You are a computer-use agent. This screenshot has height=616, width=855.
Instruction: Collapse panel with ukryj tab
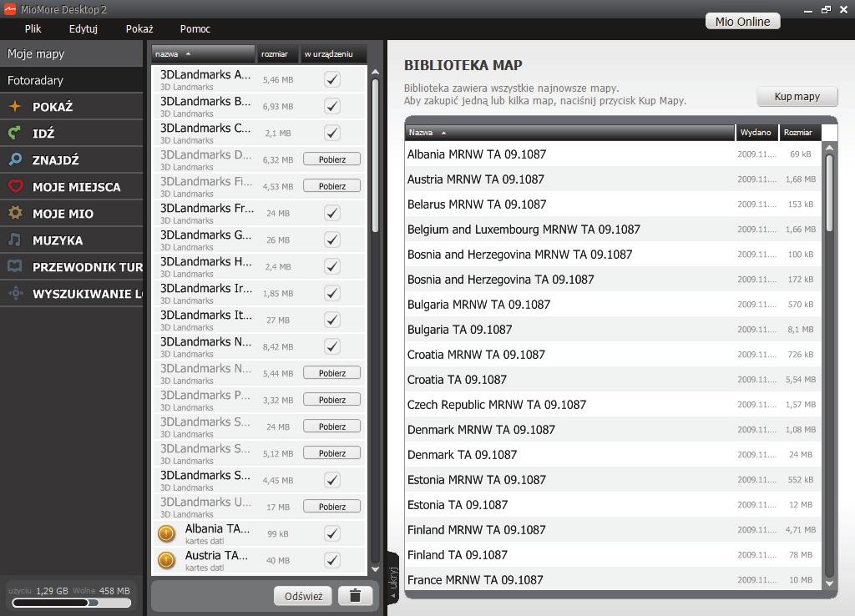coord(393,578)
